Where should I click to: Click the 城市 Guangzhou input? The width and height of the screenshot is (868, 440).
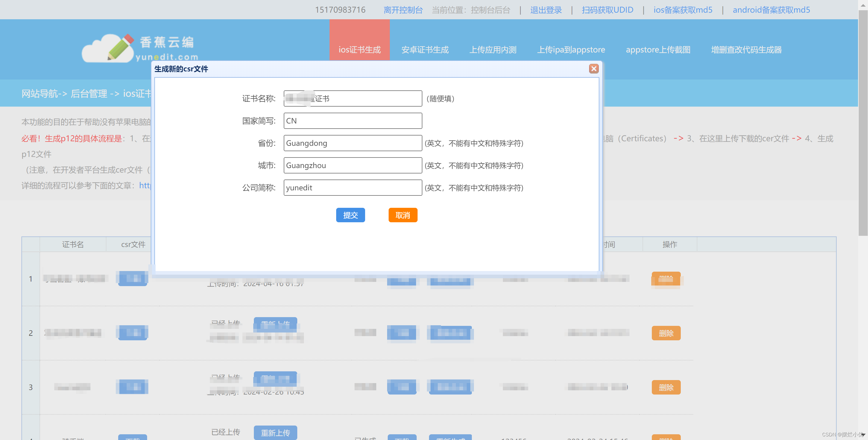point(352,165)
